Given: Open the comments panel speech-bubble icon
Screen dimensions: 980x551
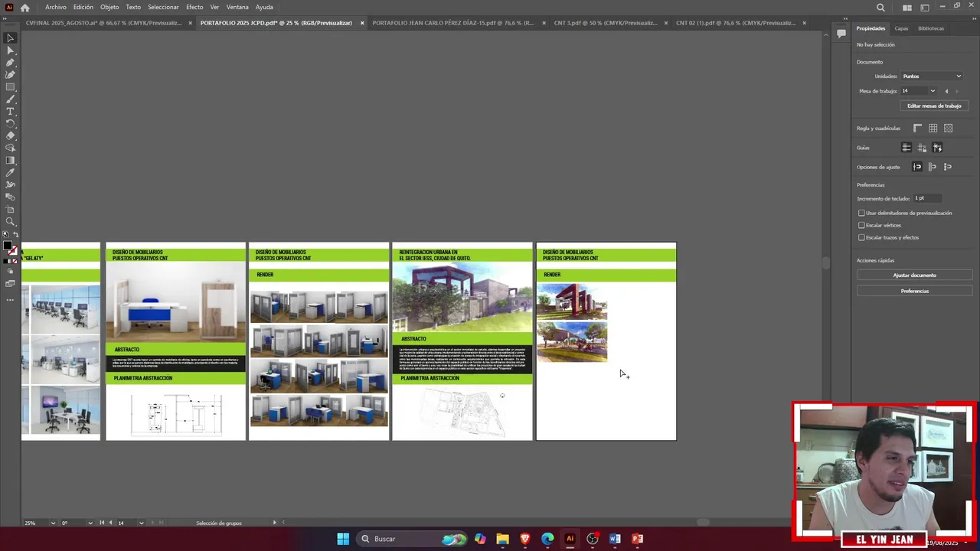Looking at the screenshot, I should coord(841,33).
